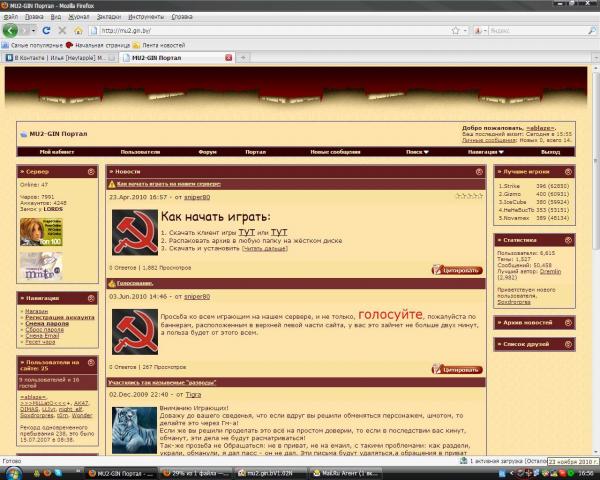This screenshot has width=600, height=480.
Task: Click the mmotop voting banner
Action: (x=41, y=266)
